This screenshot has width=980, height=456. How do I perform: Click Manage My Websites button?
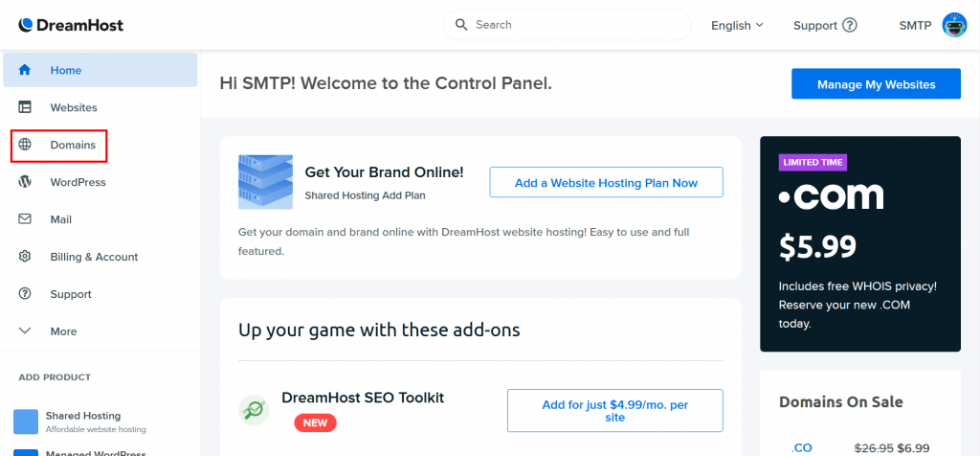coord(876,83)
